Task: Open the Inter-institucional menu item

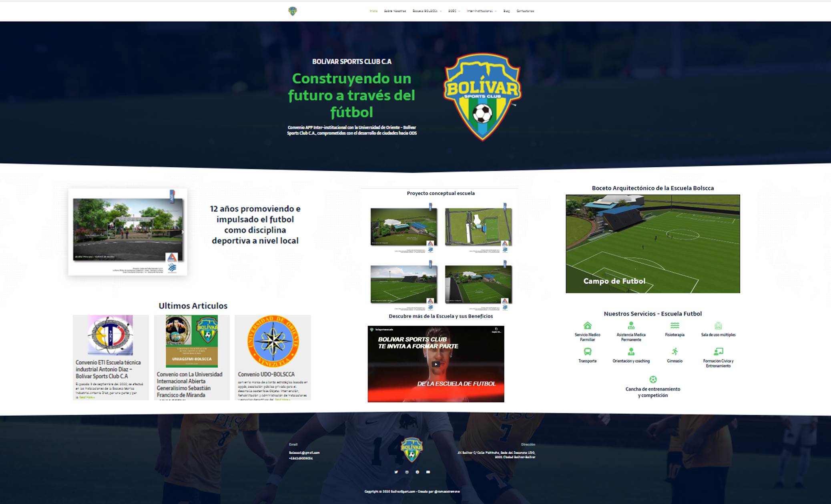Action: tap(480, 11)
